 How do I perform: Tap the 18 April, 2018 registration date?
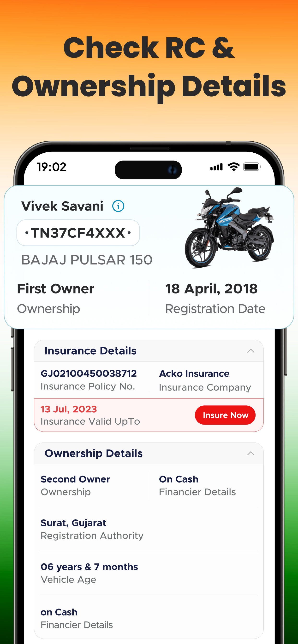click(x=211, y=289)
